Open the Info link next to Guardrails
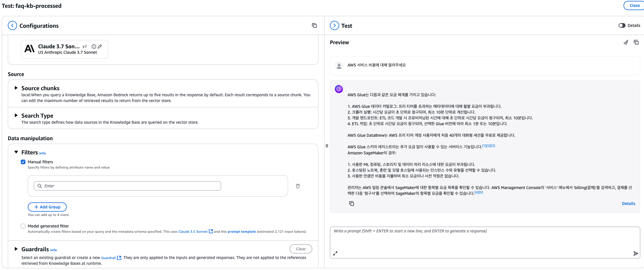Viewport: 644px width, 270px height. click(53, 250)
